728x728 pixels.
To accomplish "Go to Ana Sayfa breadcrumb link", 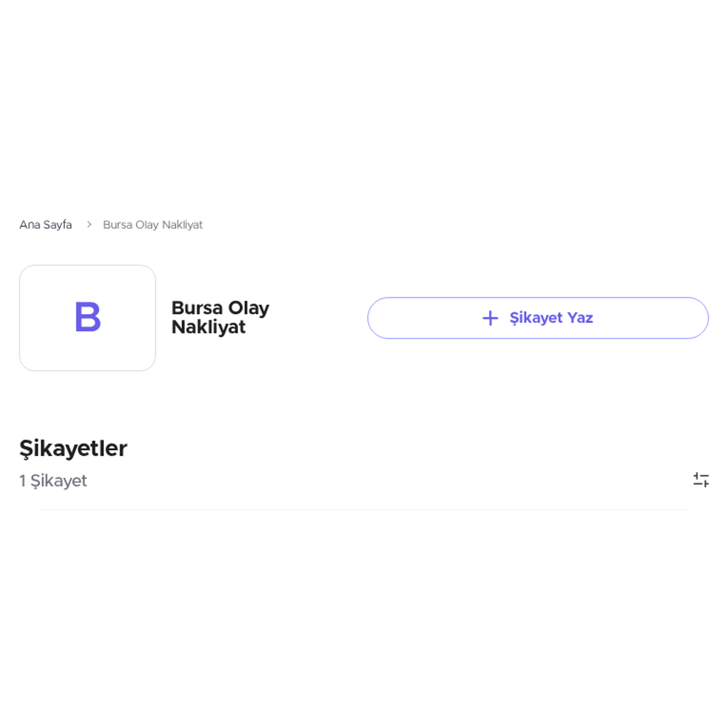I will point(45,224).
